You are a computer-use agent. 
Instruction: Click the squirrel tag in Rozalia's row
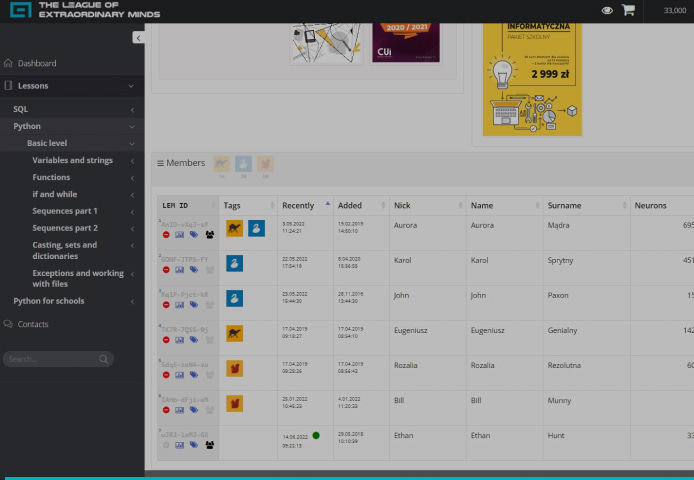tap(234, 368)
